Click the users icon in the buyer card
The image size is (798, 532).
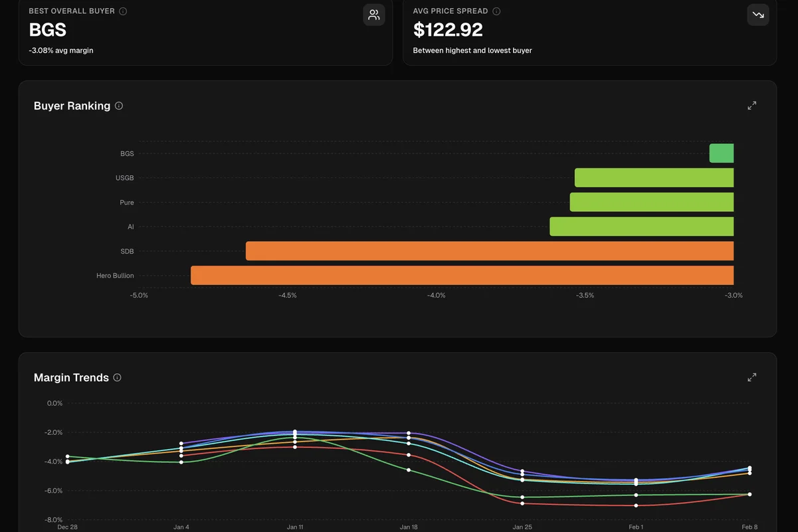[374, 15]
